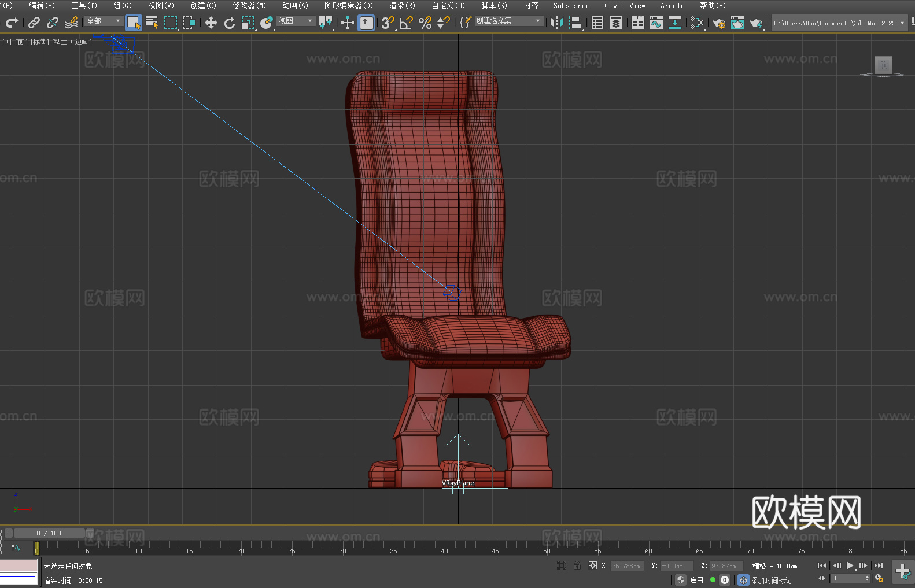Toggle the 3D Snaps button

(388, 23)
